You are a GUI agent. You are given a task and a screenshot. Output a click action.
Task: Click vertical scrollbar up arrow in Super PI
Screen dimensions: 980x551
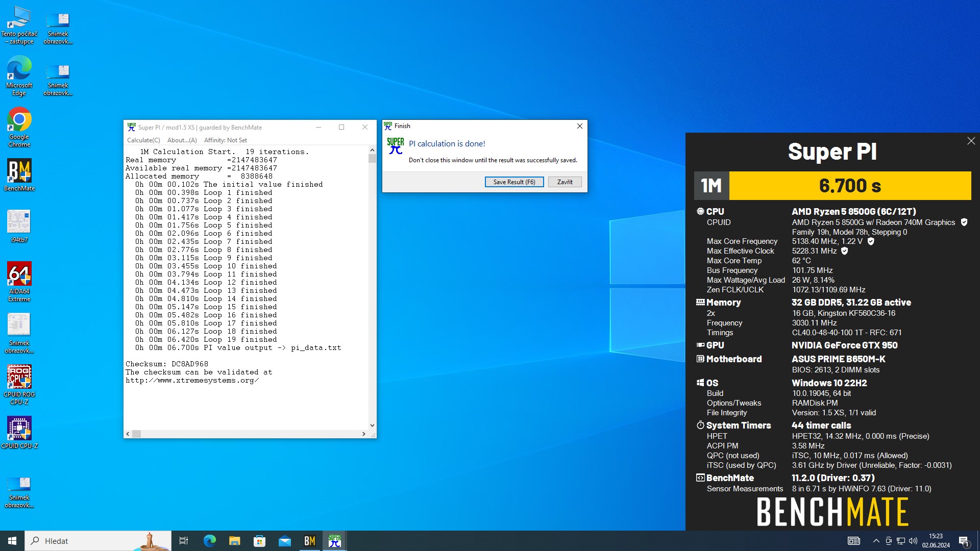click(x=372, y=150)
